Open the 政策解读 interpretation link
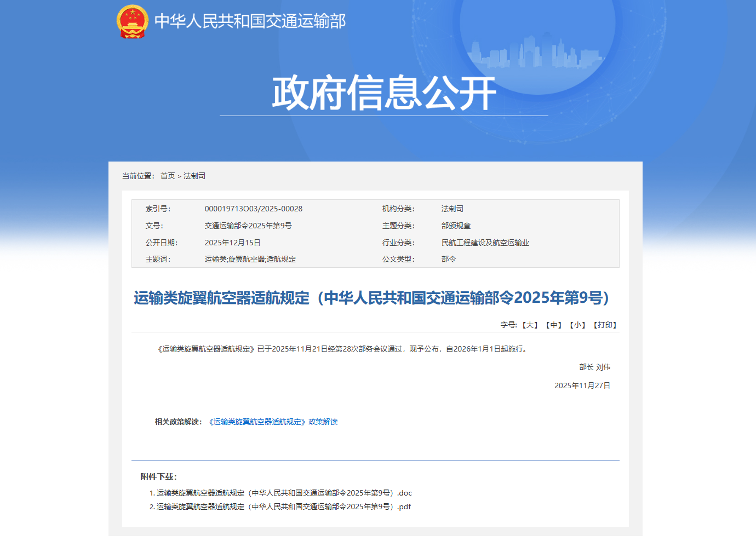This screenshot has height=541, width=756. (x=274, y=422)
